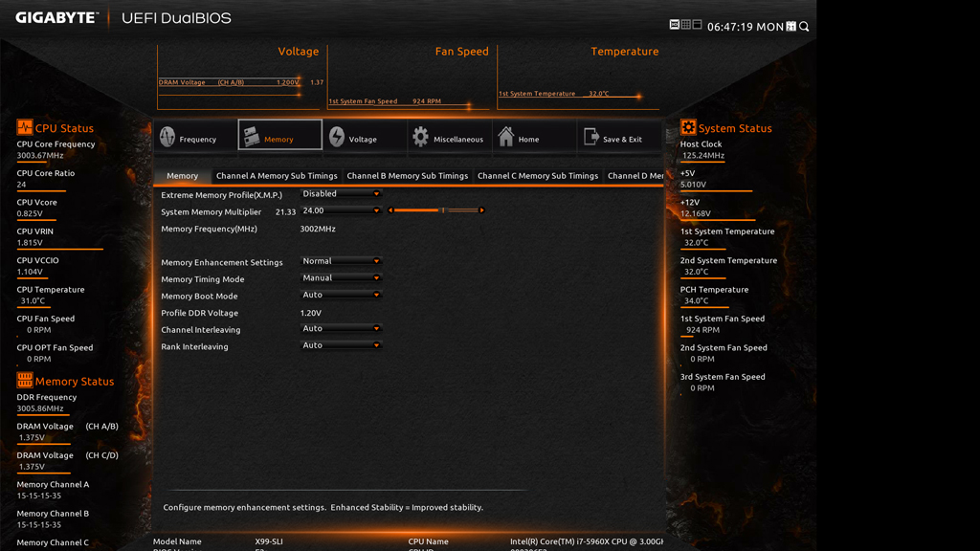
Task: Expand Memory Enhancement Settings dropdown
Action: point(341,261)
